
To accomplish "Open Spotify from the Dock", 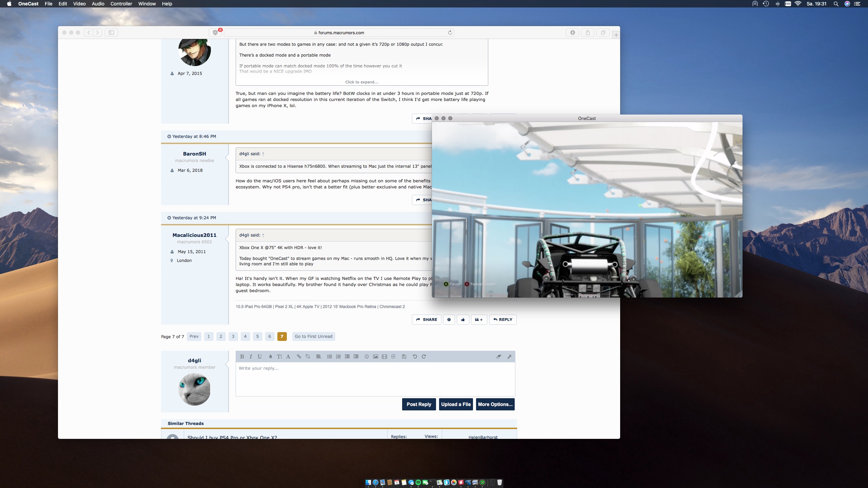I will point(418,482).
